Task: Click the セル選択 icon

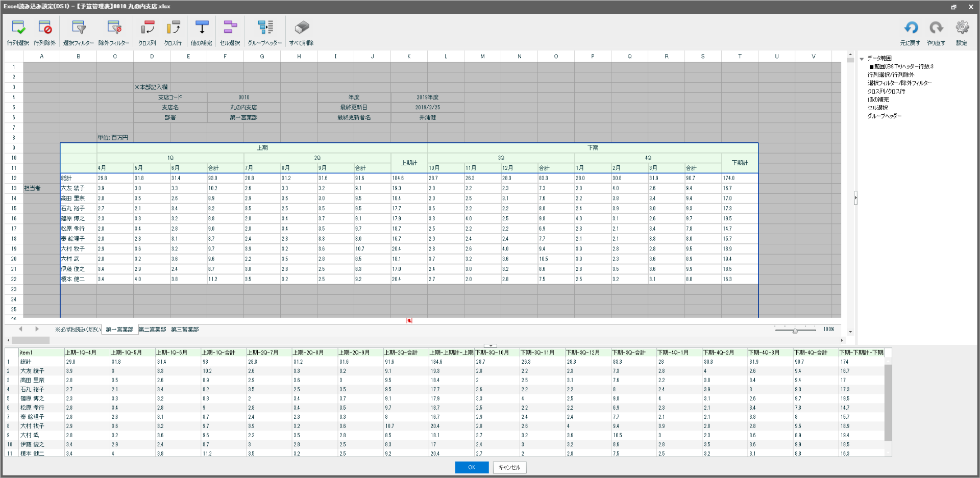Action: 230,28
